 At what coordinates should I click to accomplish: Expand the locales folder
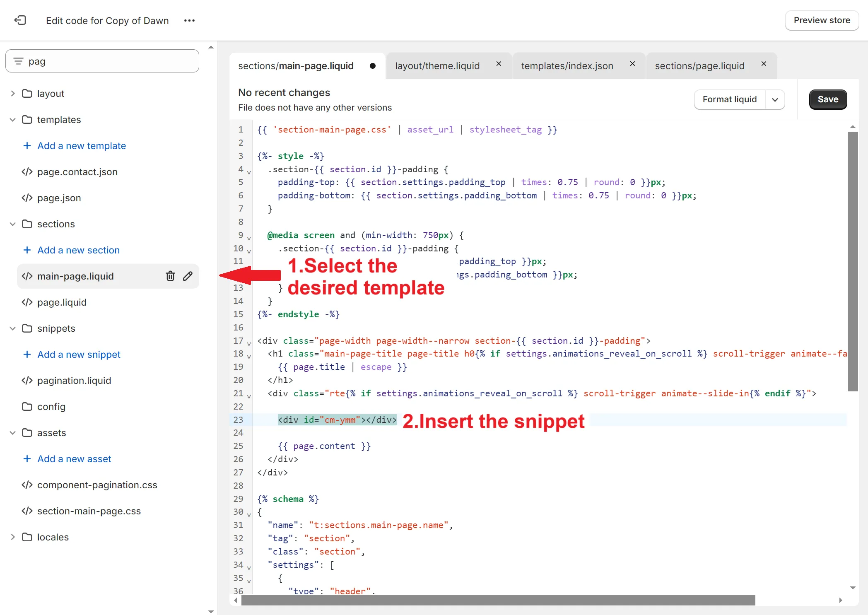pos(13,537)
